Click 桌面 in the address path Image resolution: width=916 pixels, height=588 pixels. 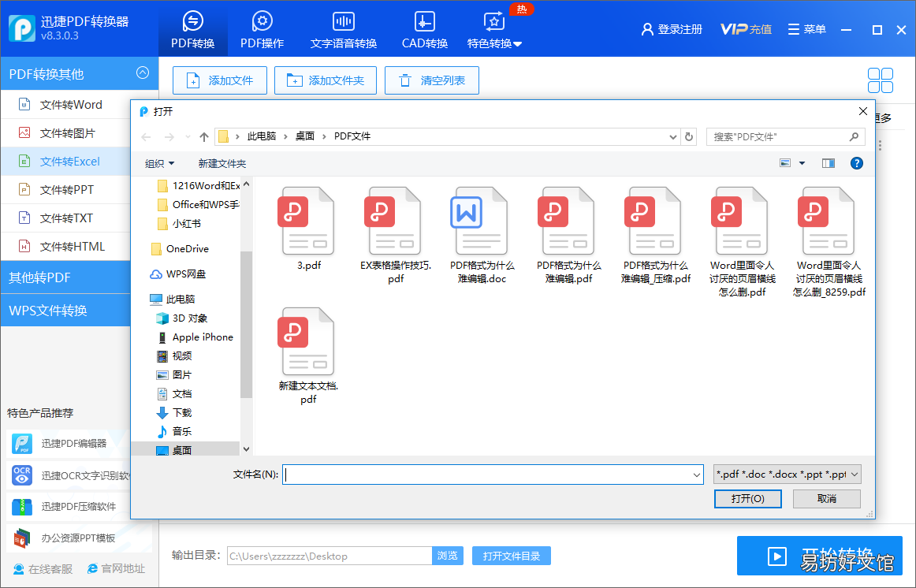(305, 136)
